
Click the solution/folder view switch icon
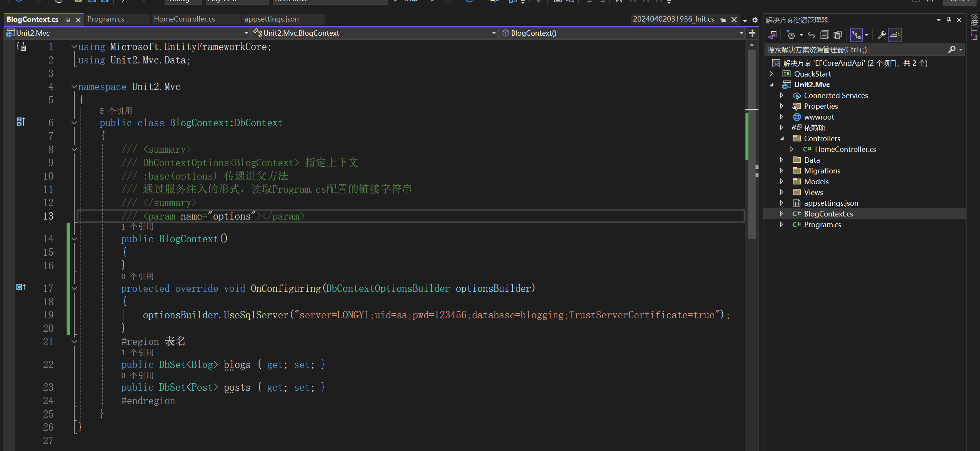772,35
